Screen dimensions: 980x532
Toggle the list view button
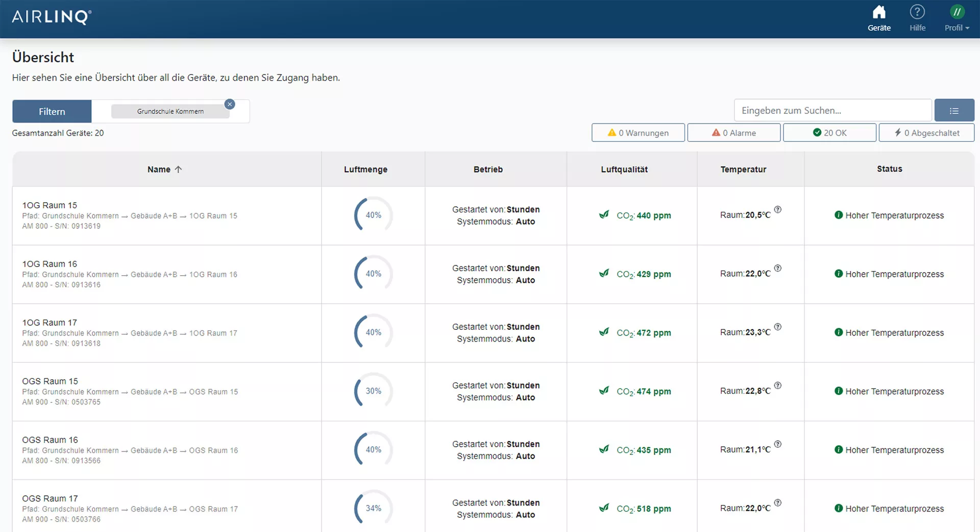pos(954,110)
